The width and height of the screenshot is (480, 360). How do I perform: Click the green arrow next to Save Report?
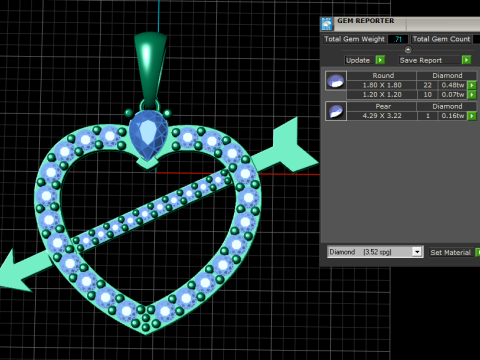point(466,60)
